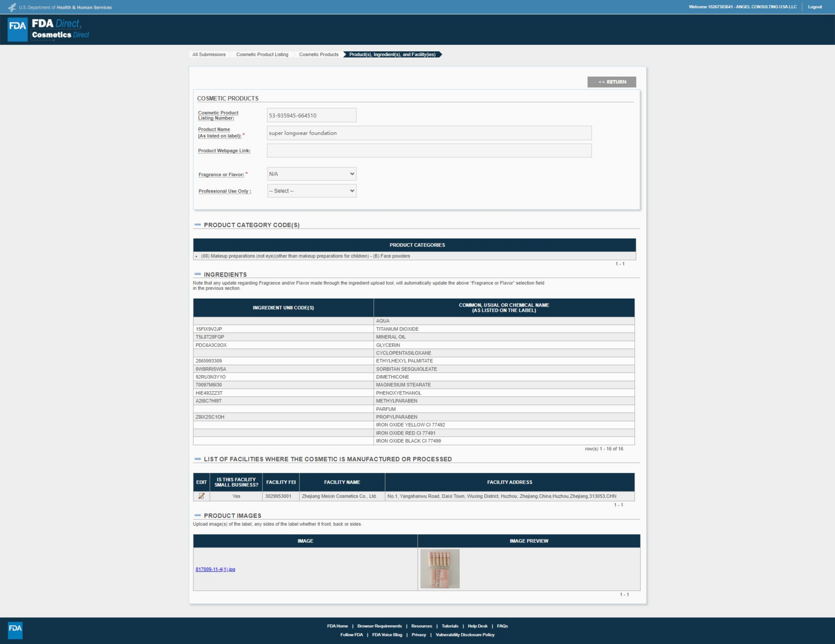Viewport: 835px width, 644px height.
Task: Collapse the List of Facilities section
Action: (198, 459)
